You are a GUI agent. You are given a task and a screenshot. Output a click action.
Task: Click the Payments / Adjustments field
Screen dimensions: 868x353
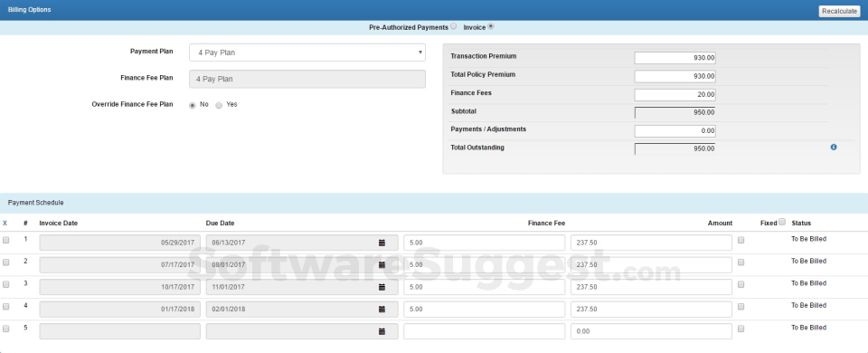[675, 130]
